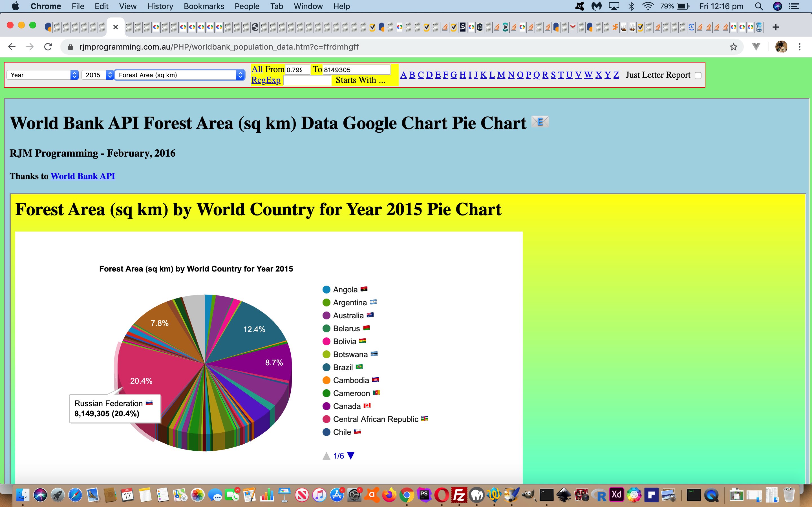Open new tab with plus icon
This screenshot has height=507, width=812.
pyautogui.click(x=776, y=27)
